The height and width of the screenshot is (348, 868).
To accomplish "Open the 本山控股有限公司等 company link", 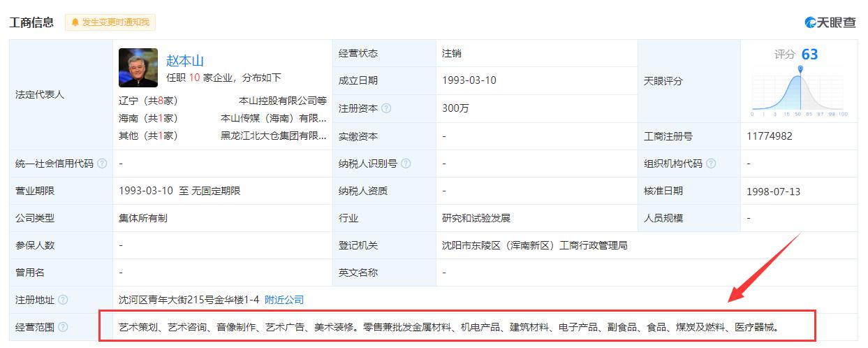I will pos(282,101).
